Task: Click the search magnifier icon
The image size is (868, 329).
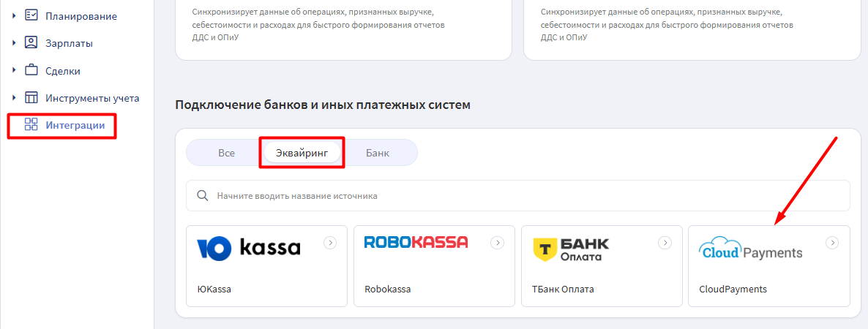Action: [203, 196]
